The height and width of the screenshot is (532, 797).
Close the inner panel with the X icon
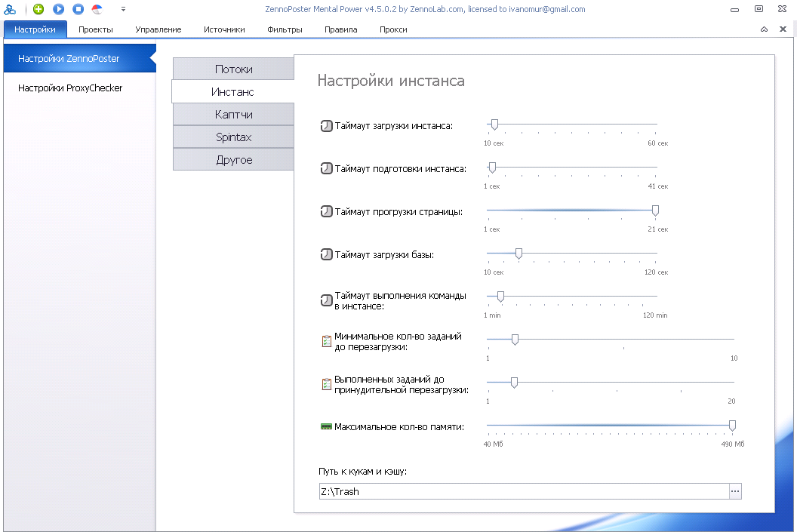783,29
